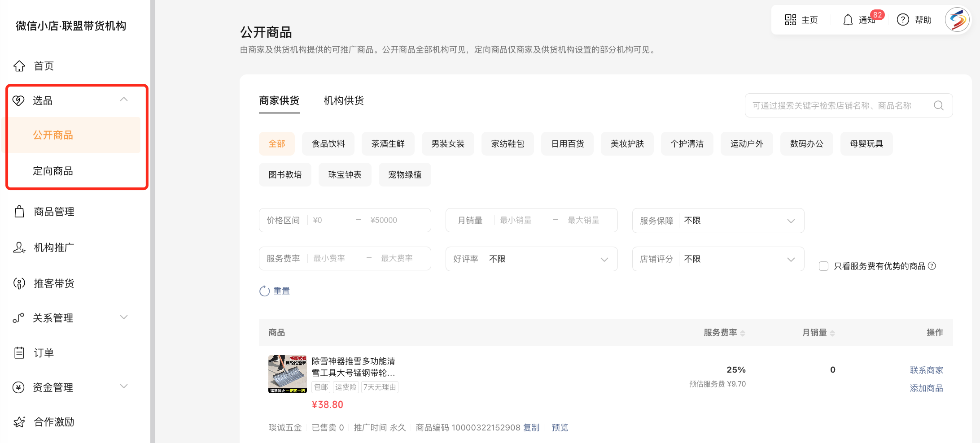980x443 pixels.
Task: Click the user avatar logo
Action: click(957, 20)
